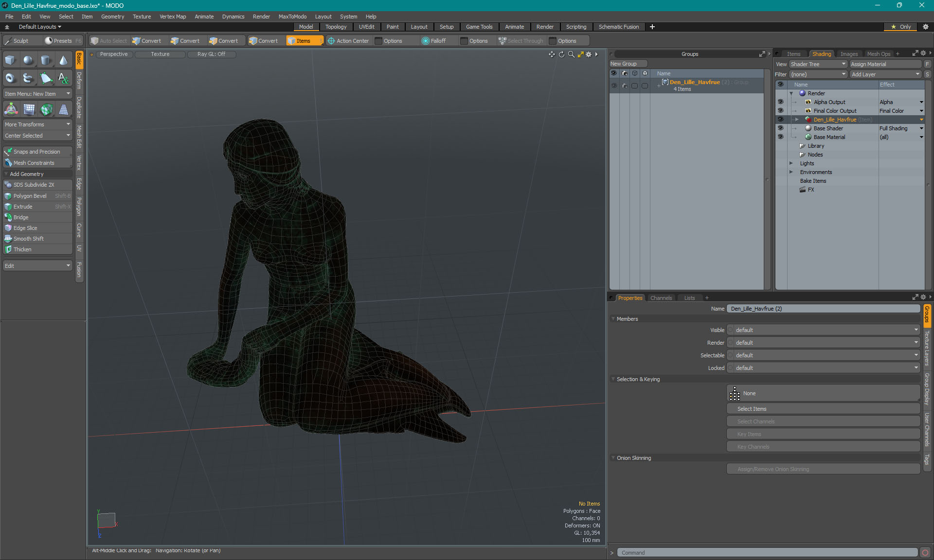
Task: Activate the Polygon Bevel tool
Action: tap(37, 196)
